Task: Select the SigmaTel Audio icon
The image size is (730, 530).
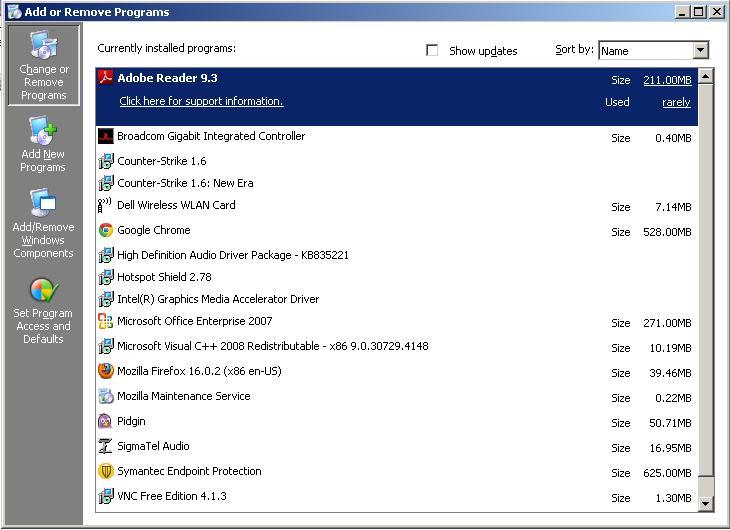Action: (x=106, y=447)
